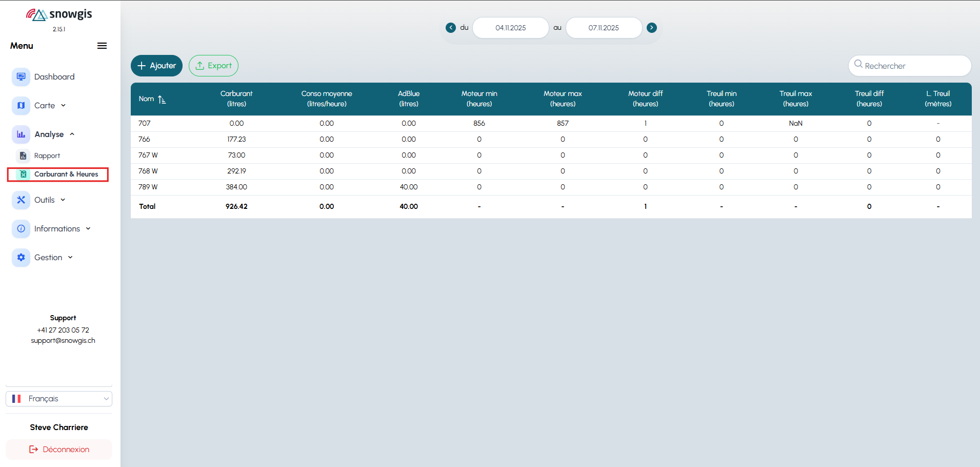
Task: Click the Carte map icon
Action: pyautogui.click(x=21, y=106)
